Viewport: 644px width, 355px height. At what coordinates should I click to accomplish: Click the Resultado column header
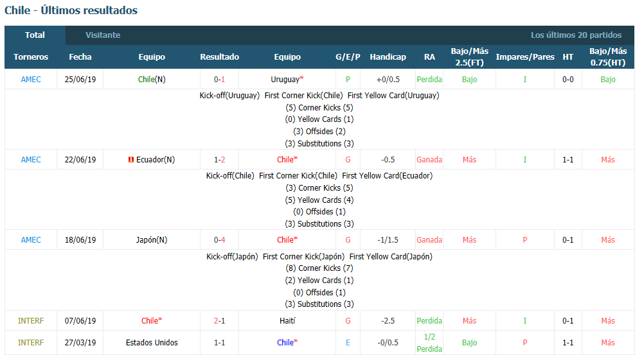(x=219, y=57)
